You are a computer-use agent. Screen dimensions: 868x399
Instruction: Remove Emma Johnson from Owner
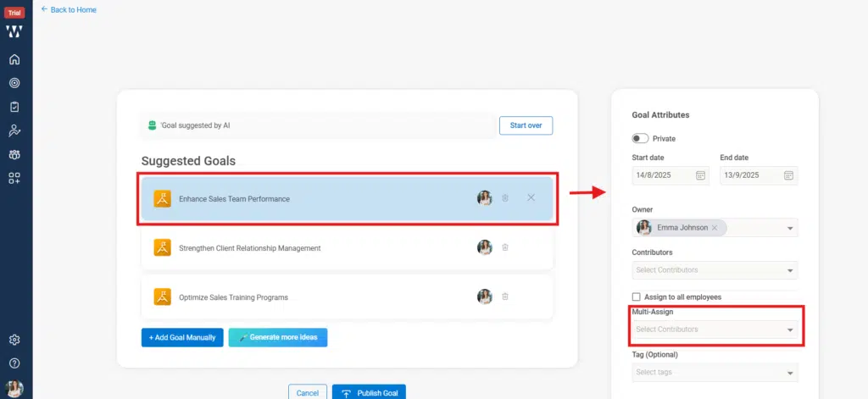pyautogui.click(x=715, y=227)
